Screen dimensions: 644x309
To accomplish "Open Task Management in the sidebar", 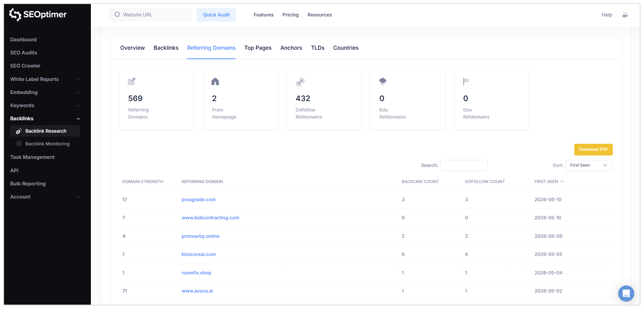I will [x=33, y=157].
